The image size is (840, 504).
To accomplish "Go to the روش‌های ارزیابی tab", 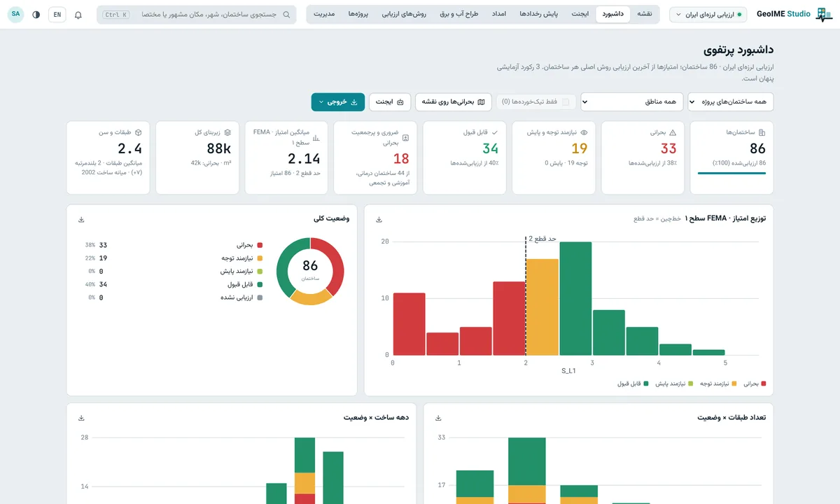I will click(x=405, y=15).
